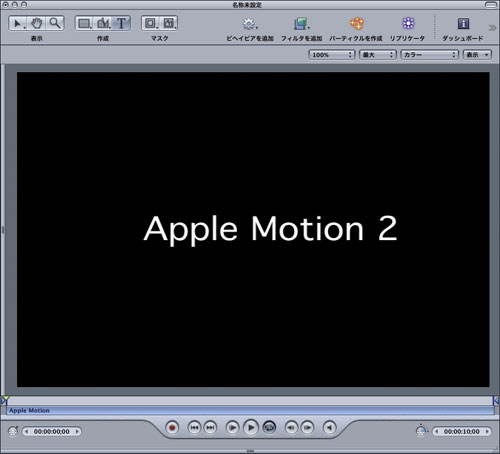Viewport: 500px width, 454px height.
Task: Click the current timecode clock icon
Action: (13, 431)
